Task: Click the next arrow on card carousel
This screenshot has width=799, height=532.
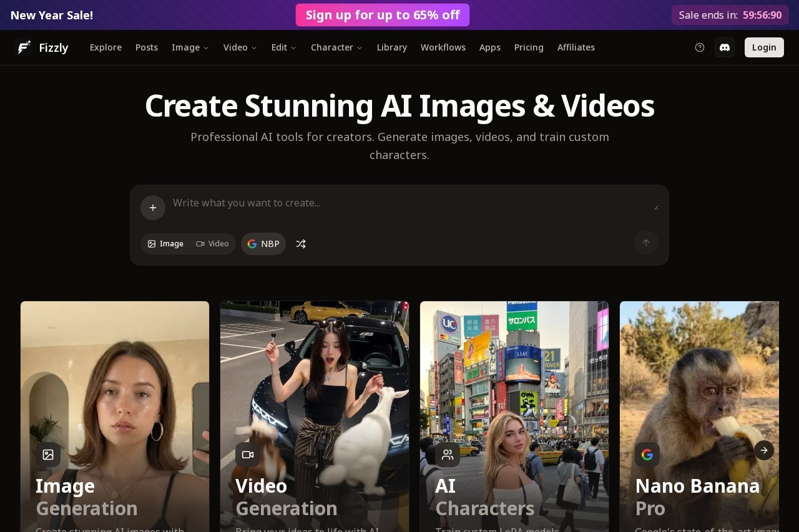Action: (x=763, y=450)
